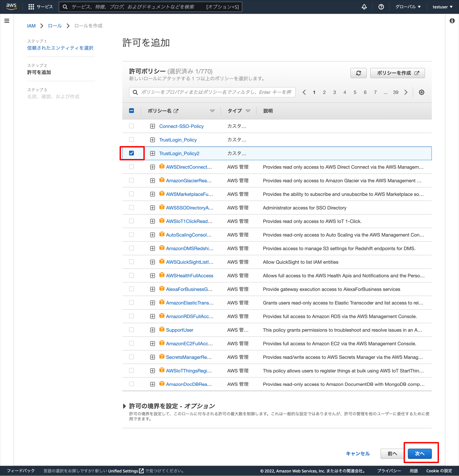
Task: Check the Connect-SSO-Policy checkbox
Action: [131, 126]
